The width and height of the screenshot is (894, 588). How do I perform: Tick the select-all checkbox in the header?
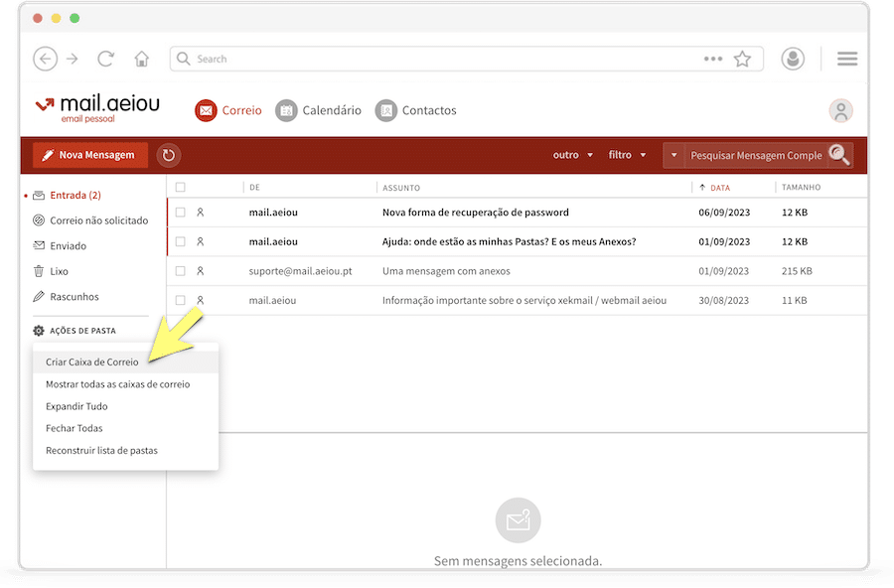[180, 187]
